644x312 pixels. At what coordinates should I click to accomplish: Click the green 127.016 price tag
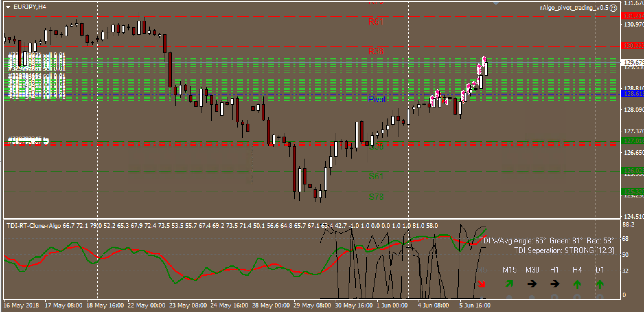pyautogui.click(x=633, y=141)
